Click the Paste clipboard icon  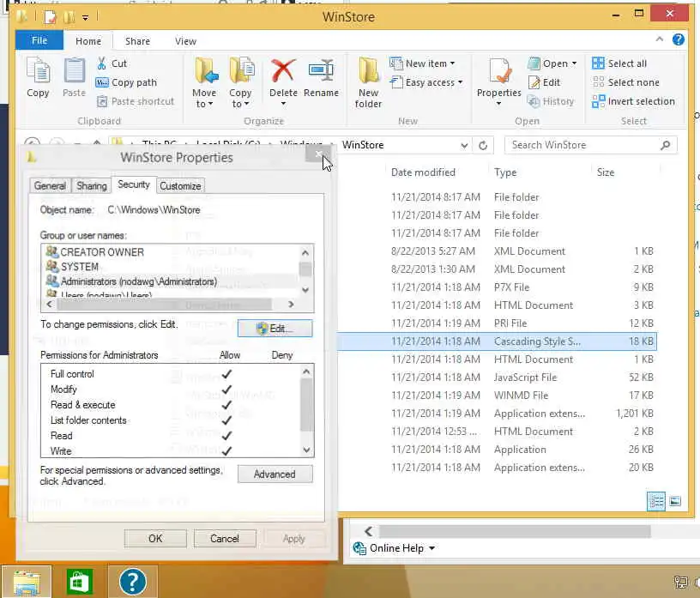74,71
